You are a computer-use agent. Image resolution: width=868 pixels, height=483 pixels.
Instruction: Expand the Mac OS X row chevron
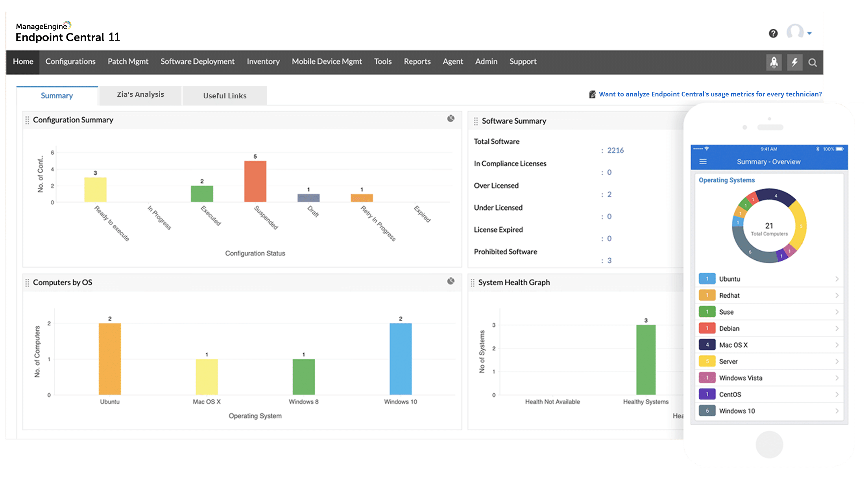tap(837, 345)
